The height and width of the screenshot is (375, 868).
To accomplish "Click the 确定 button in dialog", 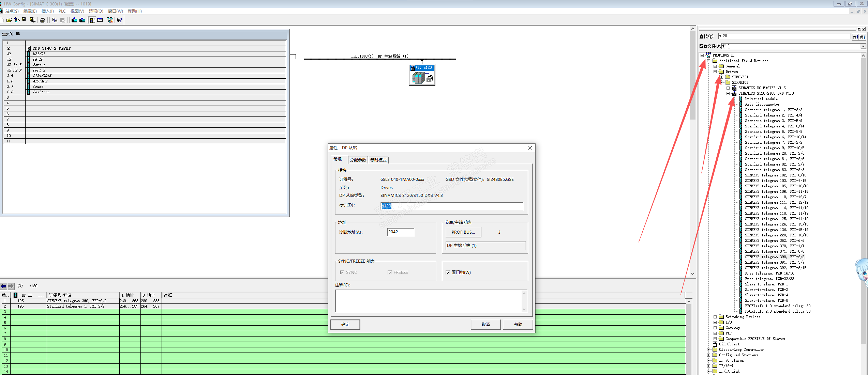I will pos(345,324).
